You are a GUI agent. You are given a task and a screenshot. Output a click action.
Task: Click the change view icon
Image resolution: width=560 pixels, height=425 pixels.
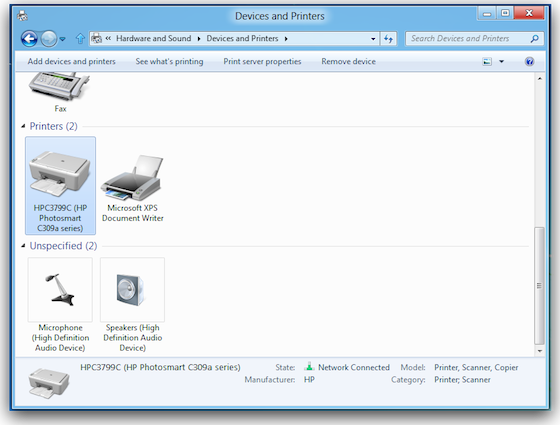point(487,61)
